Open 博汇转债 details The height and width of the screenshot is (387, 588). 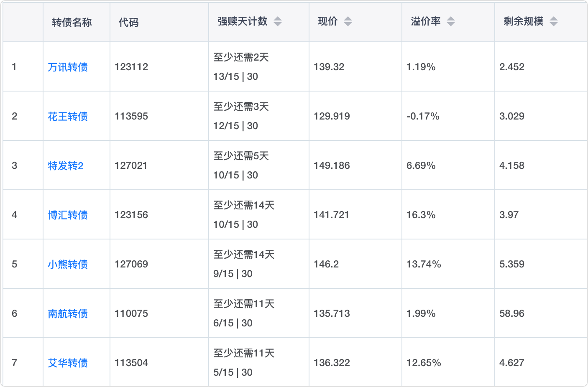click(68, 215)
